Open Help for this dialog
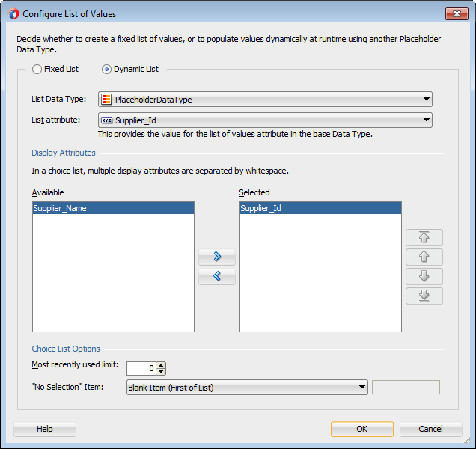The height and width of the screenshot is (449, 476). click(45, 429)
